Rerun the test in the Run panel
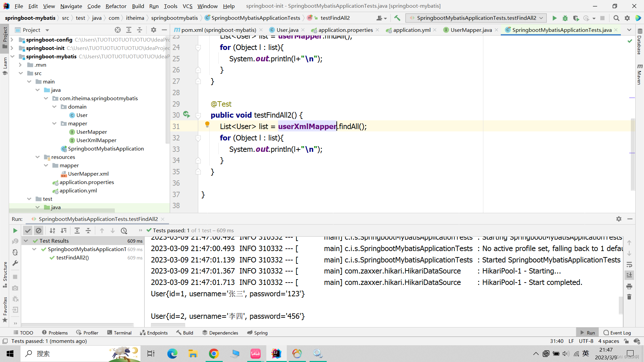The image size is (644, 362). 15,231
